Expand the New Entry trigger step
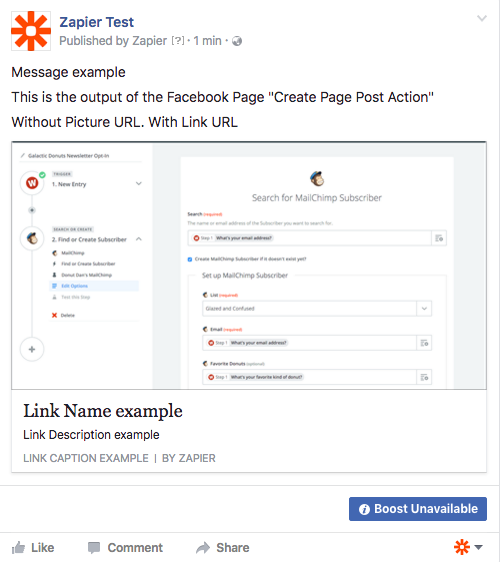500x562 pixels. tap(139, 184)
